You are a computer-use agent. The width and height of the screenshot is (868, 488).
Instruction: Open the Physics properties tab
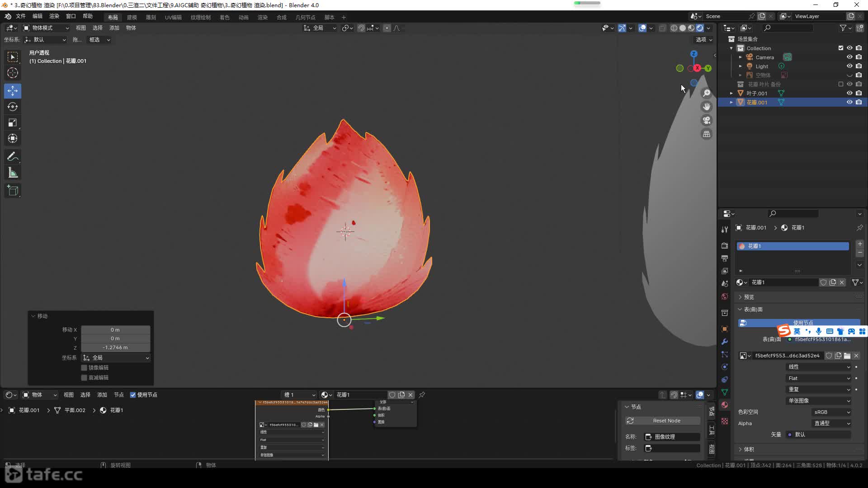click(x=725, y=367)
